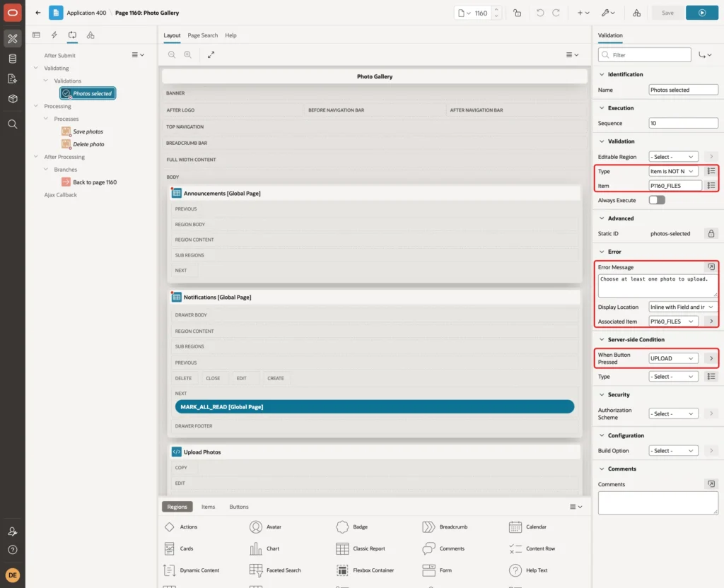The image size is (724, 588).
Task: Switch to Dynamic Actions lightning tab
Action: click(x=54, y=35)
